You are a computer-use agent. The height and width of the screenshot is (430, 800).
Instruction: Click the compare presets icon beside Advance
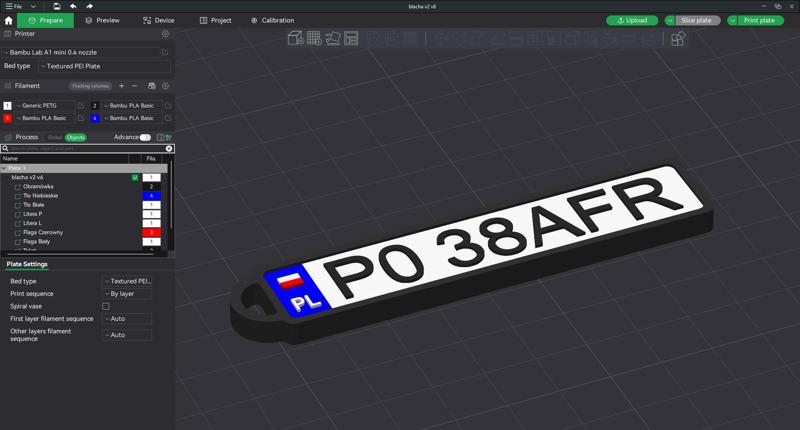click(160, 137)
